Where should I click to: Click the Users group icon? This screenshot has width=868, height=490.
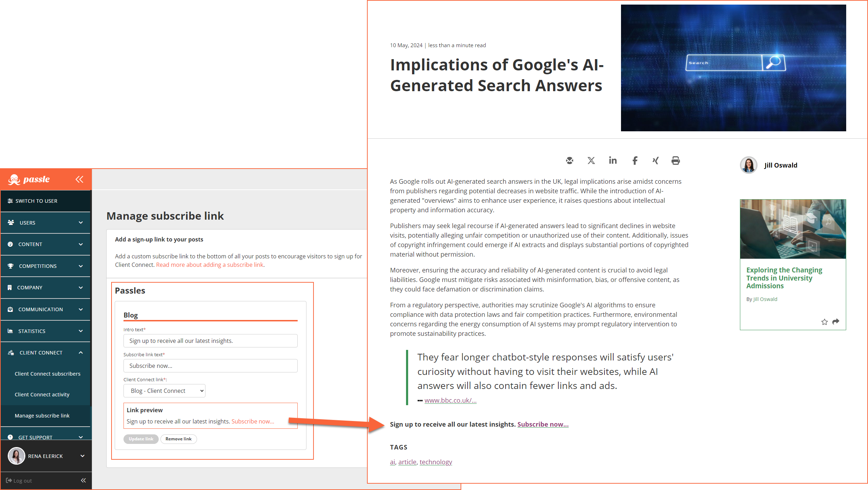pyautogui.click(x=11, y=222)
